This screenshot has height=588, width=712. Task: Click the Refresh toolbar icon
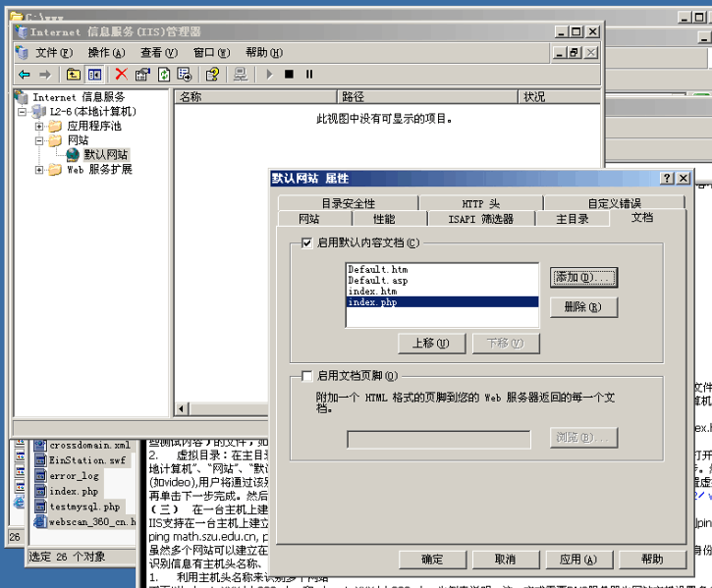pyautogui.click(x=163, y=74)
